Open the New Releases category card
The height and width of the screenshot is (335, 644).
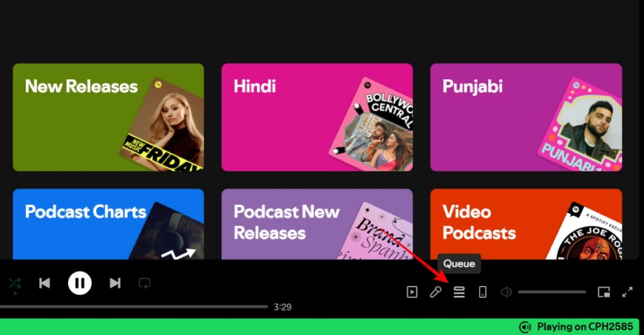108,117
